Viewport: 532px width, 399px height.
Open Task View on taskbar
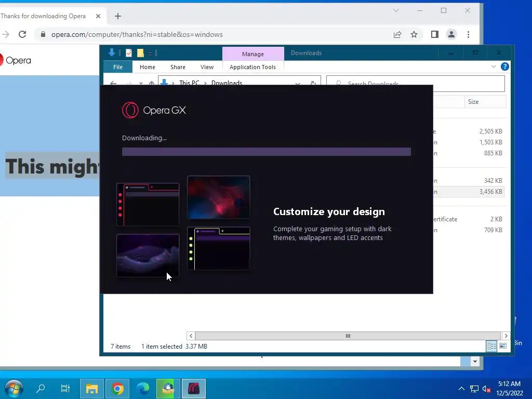(x=65, y=388)
